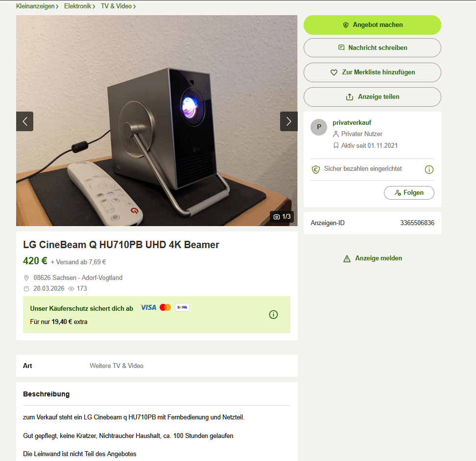Go back to the previous listing photo

(25, 121)
